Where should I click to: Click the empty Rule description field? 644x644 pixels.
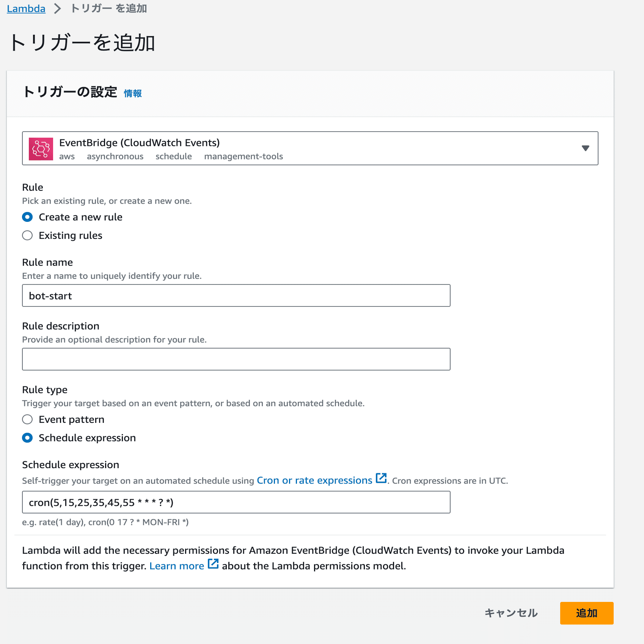236,359
